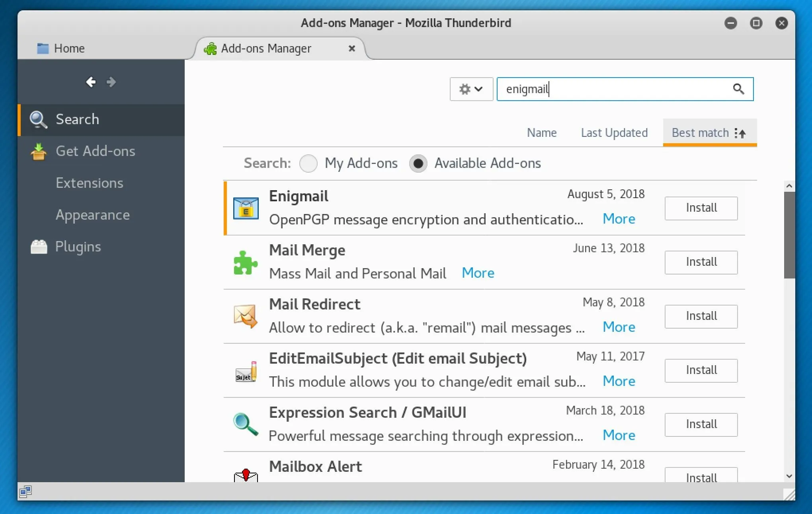Open the Plugins category
The width and height of the screenshot is (812, 514).
click(101, 247)
